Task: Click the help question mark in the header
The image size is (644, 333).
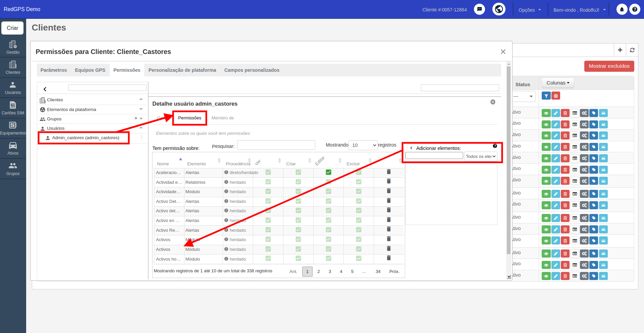Action: coord(635,9)
